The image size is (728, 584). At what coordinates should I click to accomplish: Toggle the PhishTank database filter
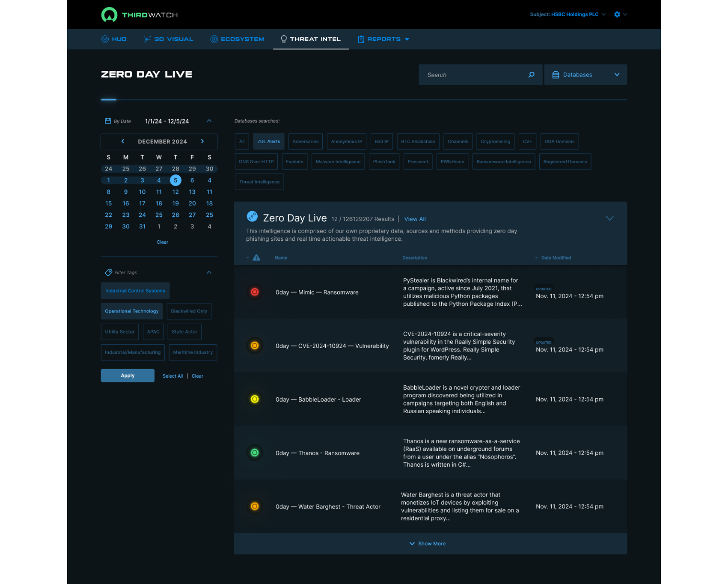[384, 162]
